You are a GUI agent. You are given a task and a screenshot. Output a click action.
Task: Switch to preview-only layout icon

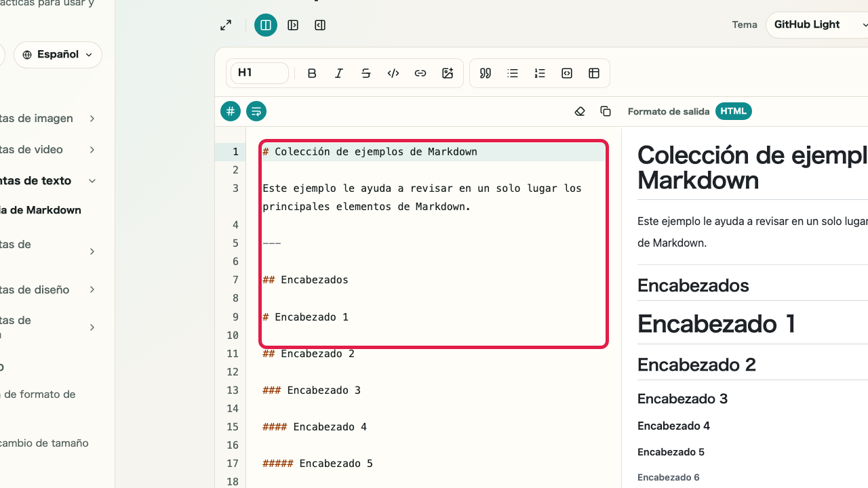click(320, 25)
